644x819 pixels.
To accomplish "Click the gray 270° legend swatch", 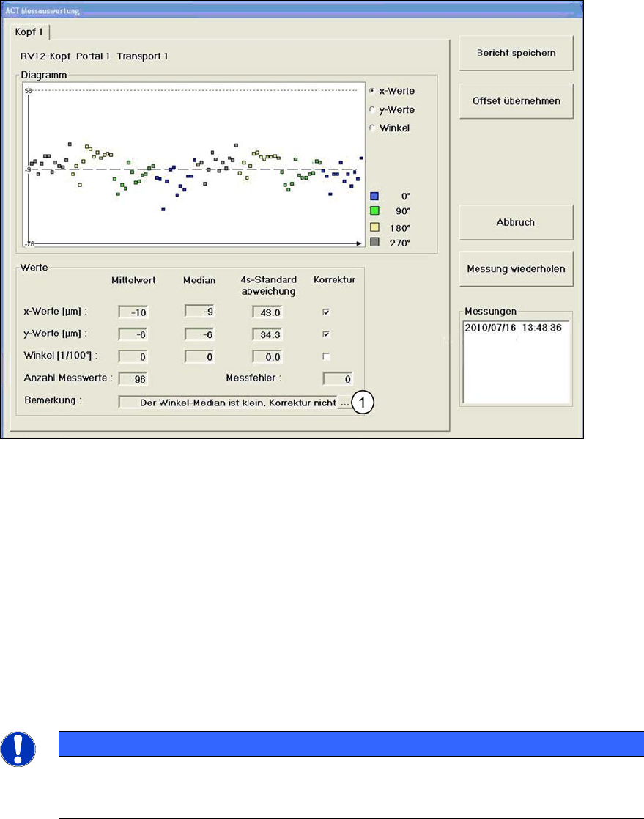I will 374,243.
